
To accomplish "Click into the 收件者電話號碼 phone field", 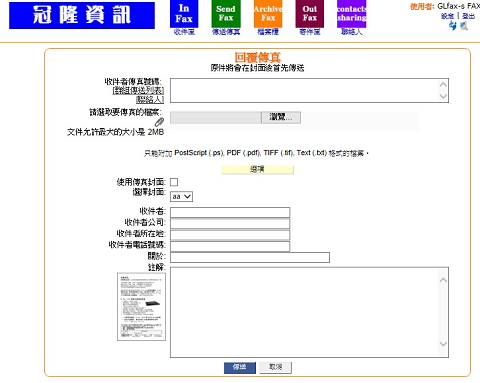I will click(230, 246).
